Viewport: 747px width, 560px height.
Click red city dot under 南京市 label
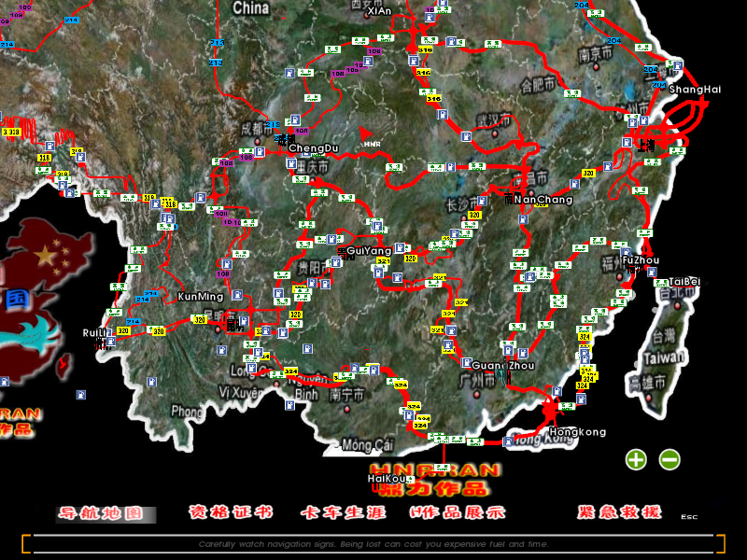596,67
